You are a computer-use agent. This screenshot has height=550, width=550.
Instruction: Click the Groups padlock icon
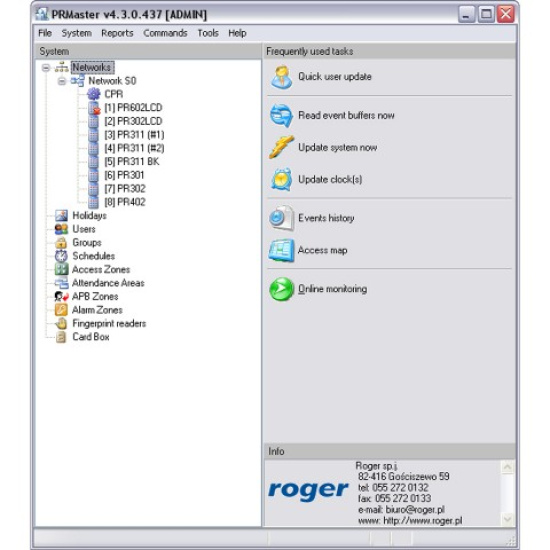[61, 242]
